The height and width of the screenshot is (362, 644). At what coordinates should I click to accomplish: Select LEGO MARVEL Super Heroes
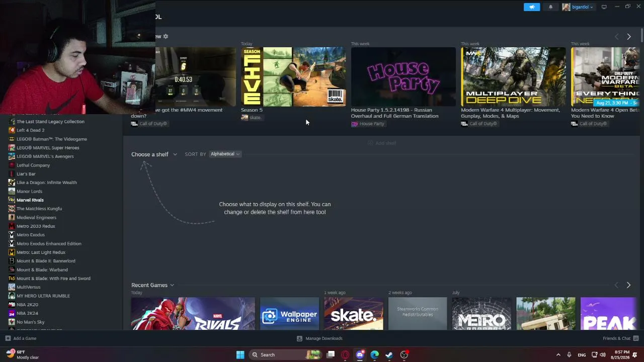coord(48,148)
